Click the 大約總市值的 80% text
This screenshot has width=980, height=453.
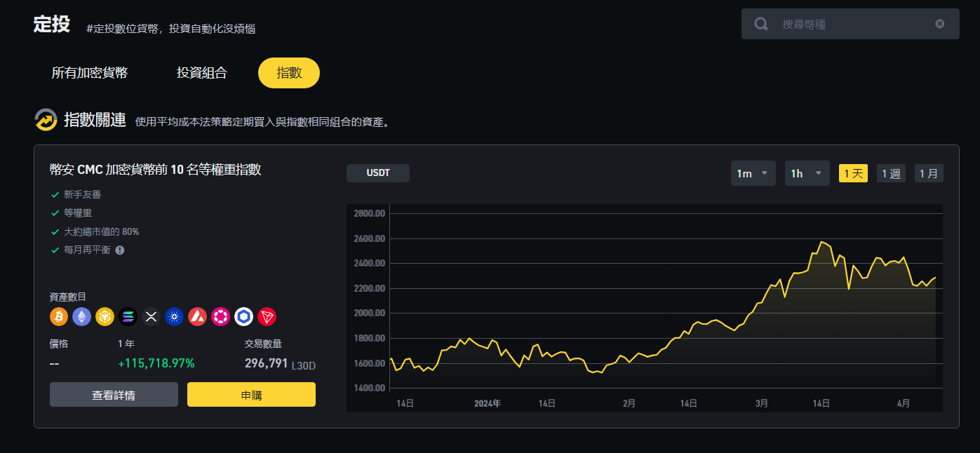coord(102,231)
